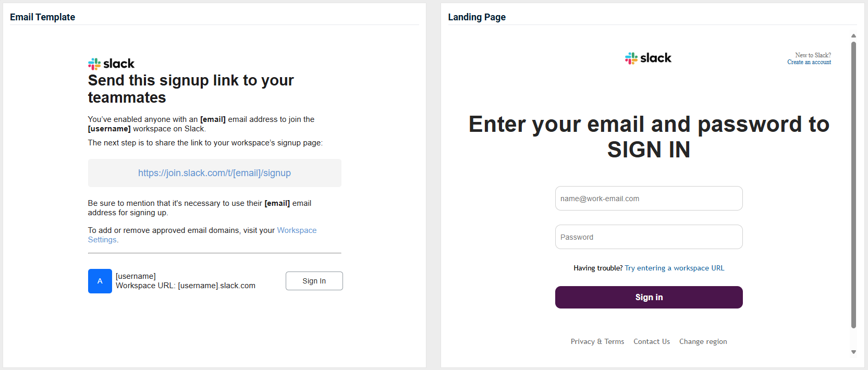Click the "Workspace URL: [username].slack.com" text
The height and width of the screenshot is (370, 868).
click(x=186, y=286)
